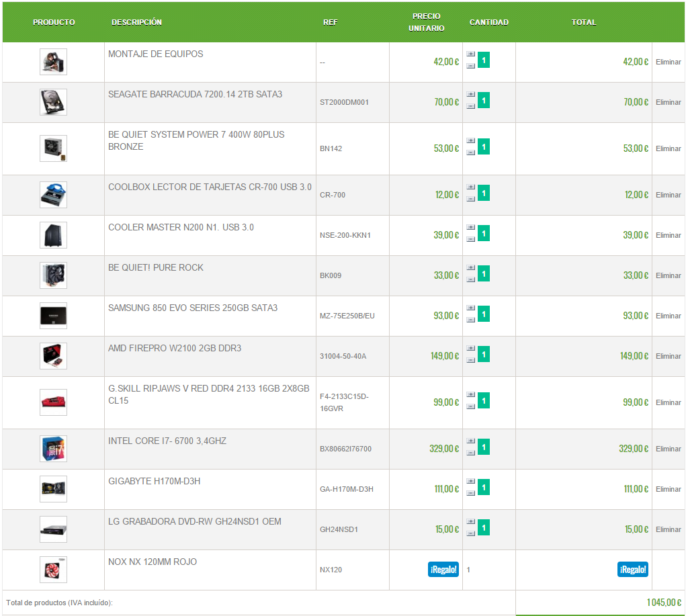Click quantity box for SEAGATE BARRACUDA row

coord(484,101)
